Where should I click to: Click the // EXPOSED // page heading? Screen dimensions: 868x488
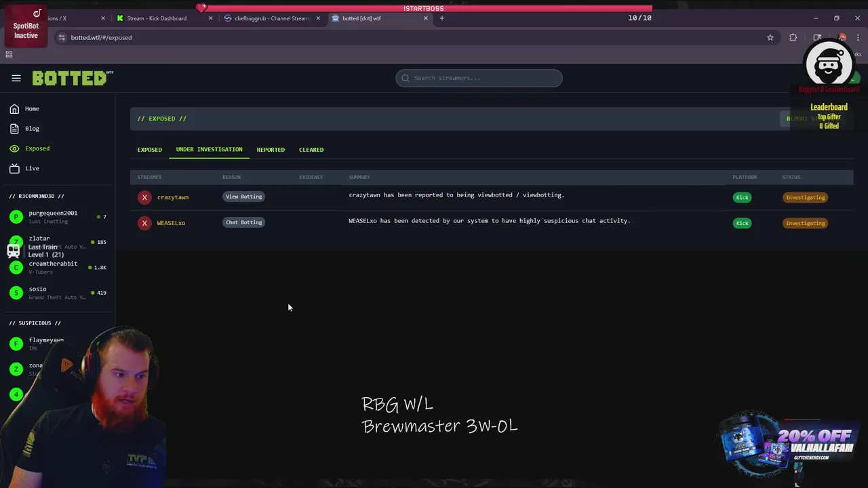162,119
